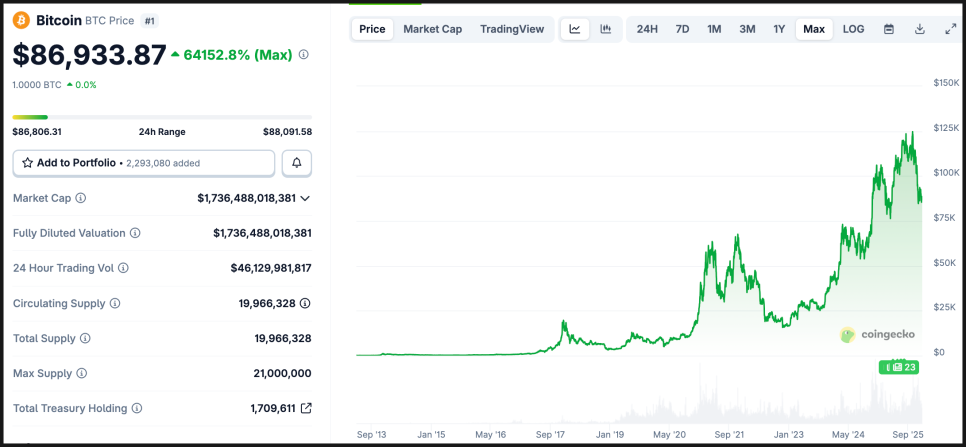Click the info icon beside Max percentage
966x447 pixels.
[x=304, y=55]
